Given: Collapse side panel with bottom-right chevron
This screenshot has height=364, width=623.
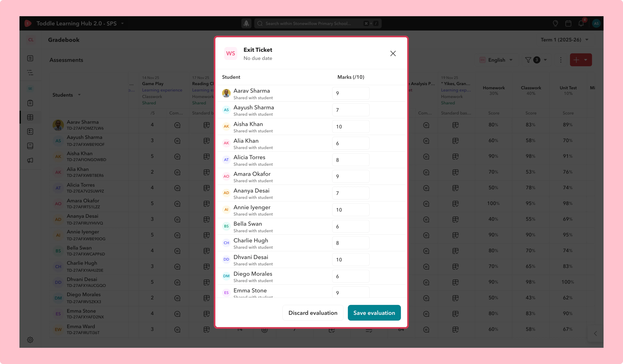Looking at the screenshot, I should 595,334.
